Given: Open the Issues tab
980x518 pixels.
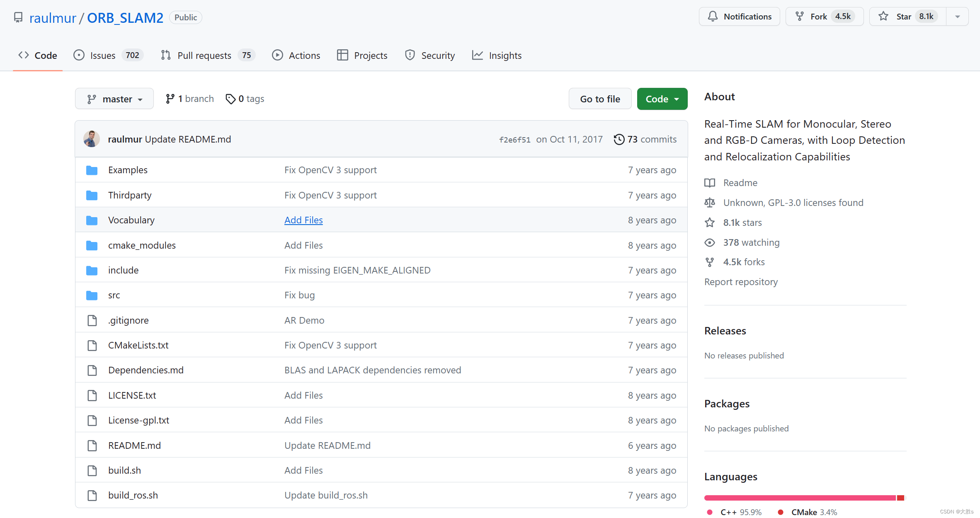Looking at the screenshot, I should point(108,55).
